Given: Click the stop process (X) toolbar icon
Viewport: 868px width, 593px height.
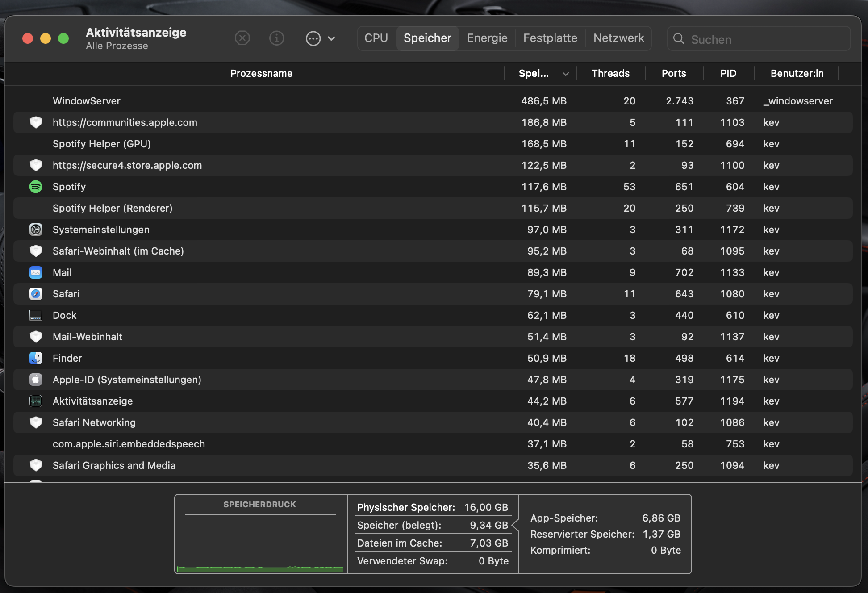Looking at the screenshot, I should tap(242, 38).
